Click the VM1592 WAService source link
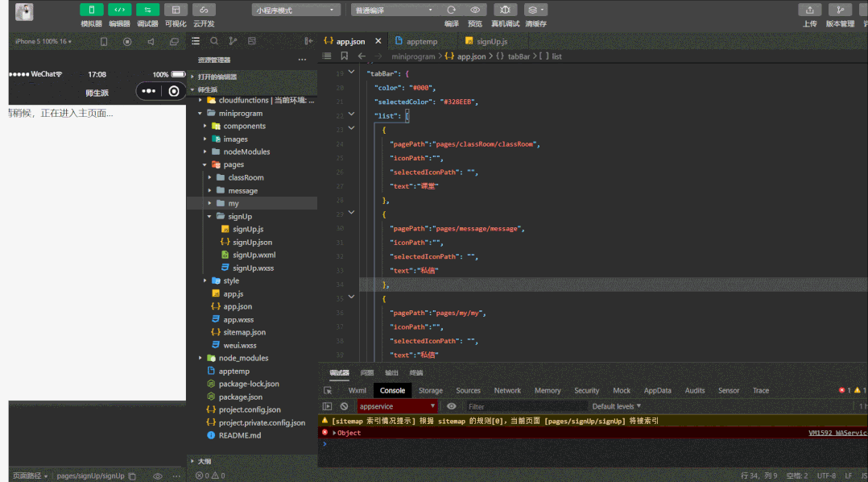The image size is (868, 482). [x=837, y=433]
